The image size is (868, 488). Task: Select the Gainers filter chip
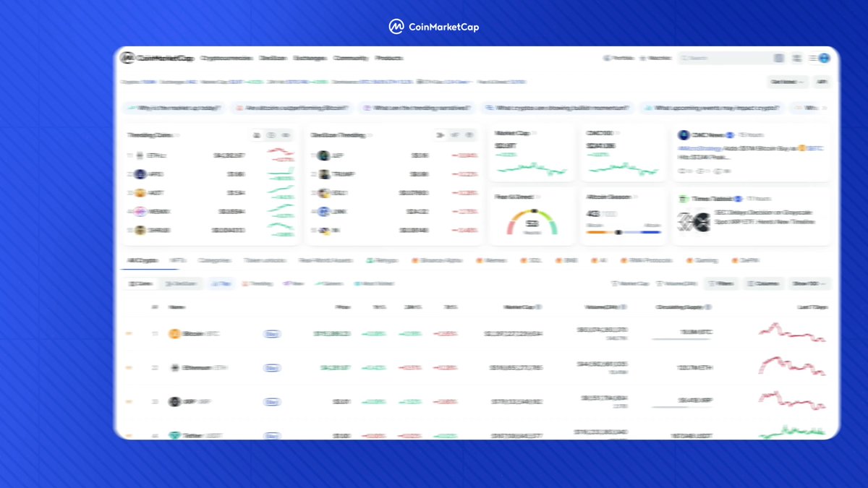coord(329,284)
